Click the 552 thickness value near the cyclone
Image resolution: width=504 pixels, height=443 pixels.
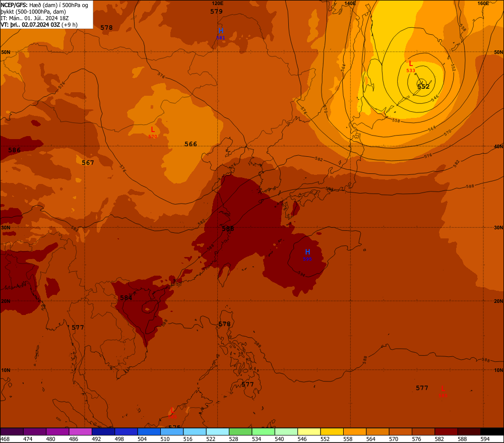[x=423, y=87]
